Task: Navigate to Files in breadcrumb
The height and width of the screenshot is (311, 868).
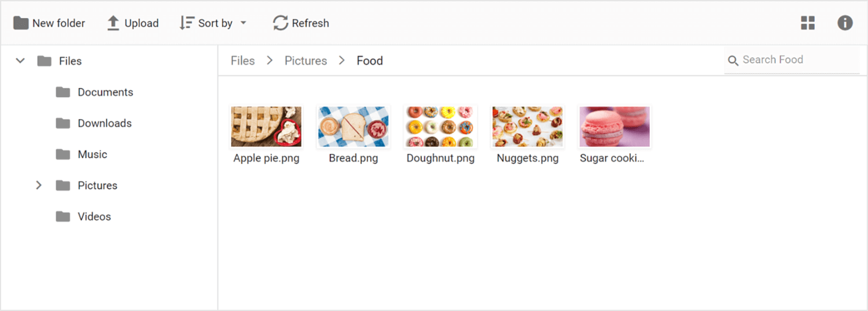Action: pos(242,61)
